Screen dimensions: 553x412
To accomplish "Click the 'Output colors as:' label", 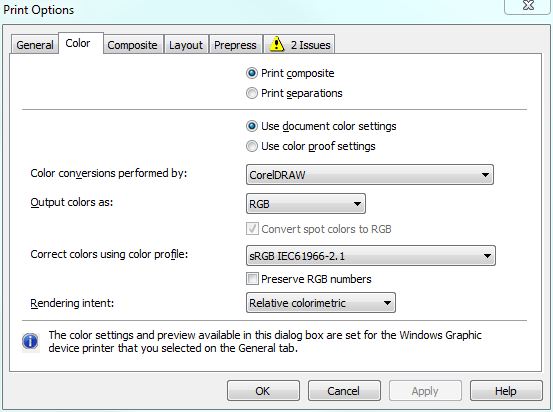I will pyautogui.click(x=72, y=202).
